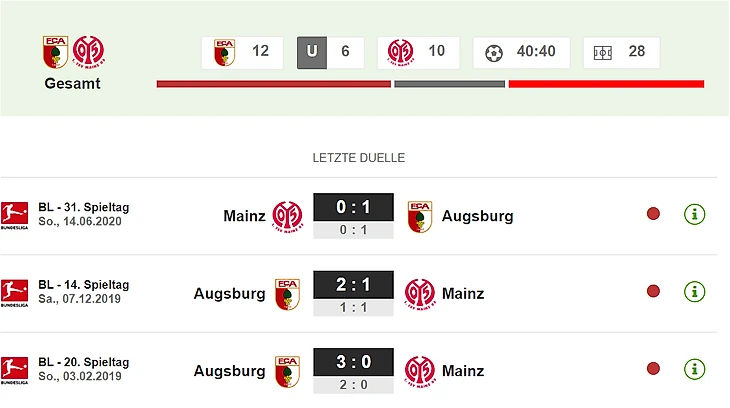Click the Bundesliga logo of 31. Spieltag
This screenshot has width=730, height=408.
click(14, 215)
